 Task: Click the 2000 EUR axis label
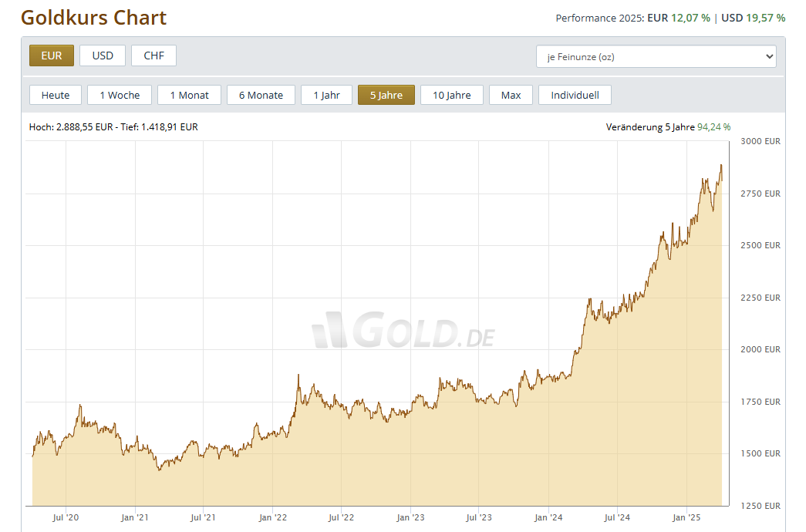pos(760,349)
